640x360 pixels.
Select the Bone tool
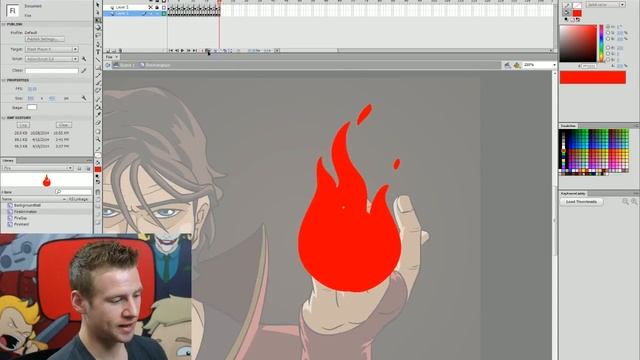pos(98,99)
